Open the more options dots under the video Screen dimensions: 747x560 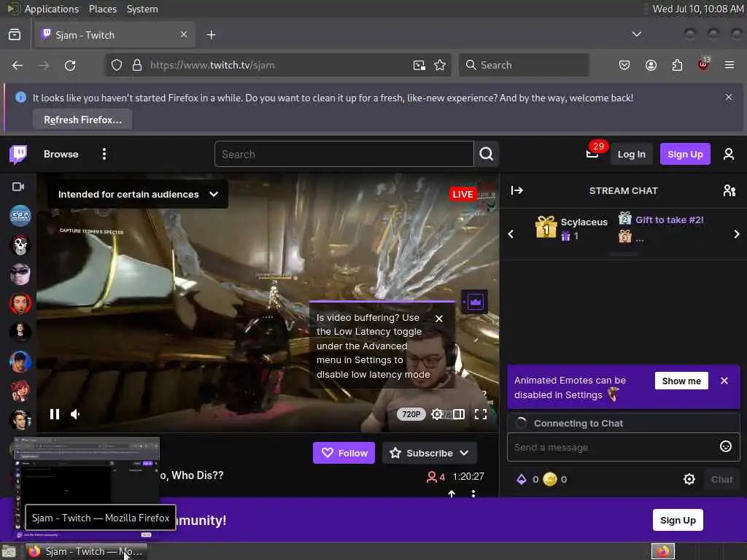click(x=473, y=494)
